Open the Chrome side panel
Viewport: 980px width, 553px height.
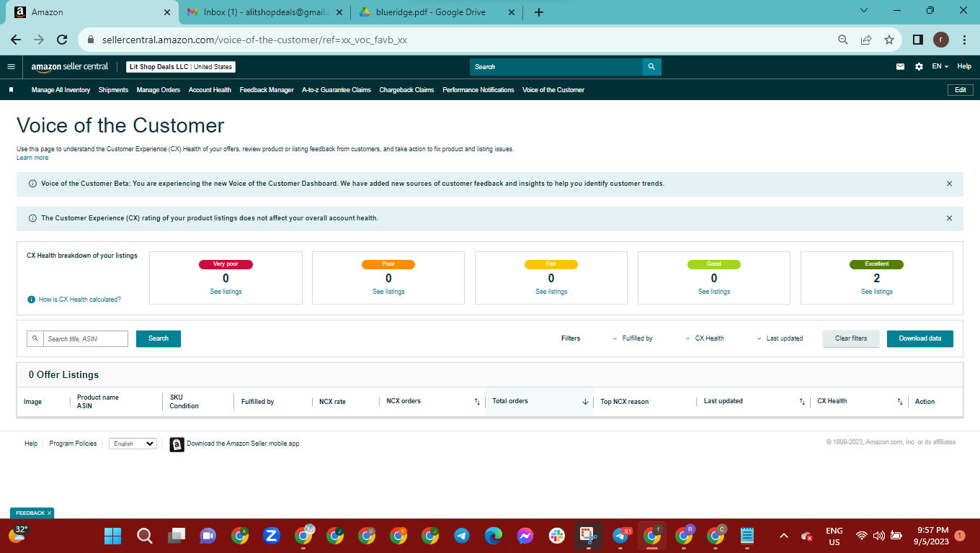[x=918, y=40]
